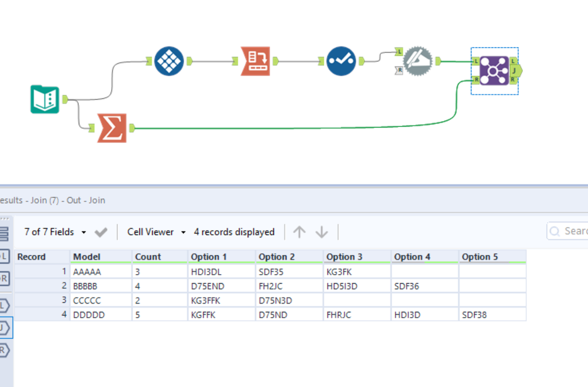Apply field selection checkmark
Image resolution: width=588 pixels, height=387 pixels.
point(101,232)
